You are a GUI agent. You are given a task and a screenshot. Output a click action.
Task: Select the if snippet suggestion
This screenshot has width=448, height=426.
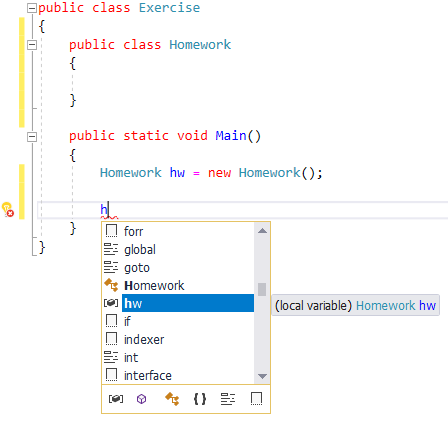[188, 321]
